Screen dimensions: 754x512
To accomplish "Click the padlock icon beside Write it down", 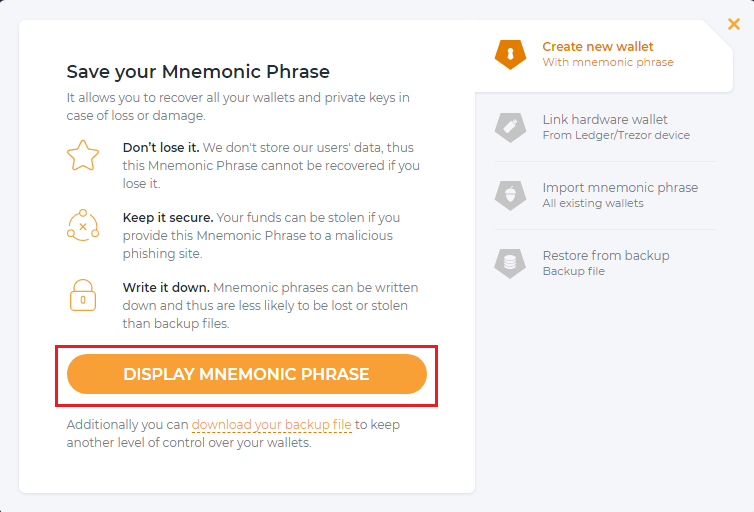I will pos(83,295).
